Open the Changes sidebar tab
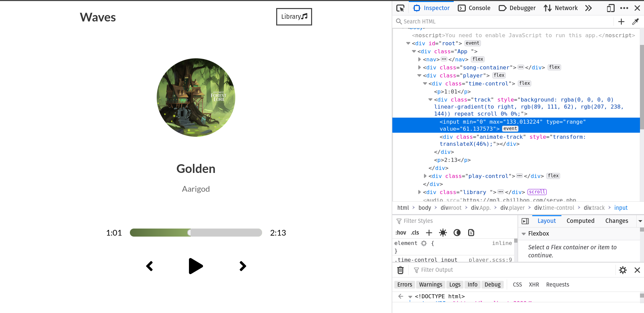 click(x=617, y=221)
